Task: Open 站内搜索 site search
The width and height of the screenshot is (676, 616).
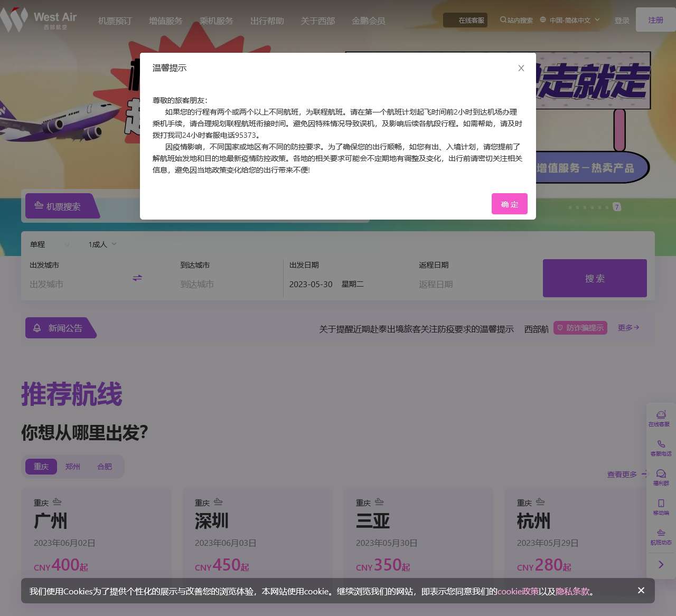Action: point(516,20)
